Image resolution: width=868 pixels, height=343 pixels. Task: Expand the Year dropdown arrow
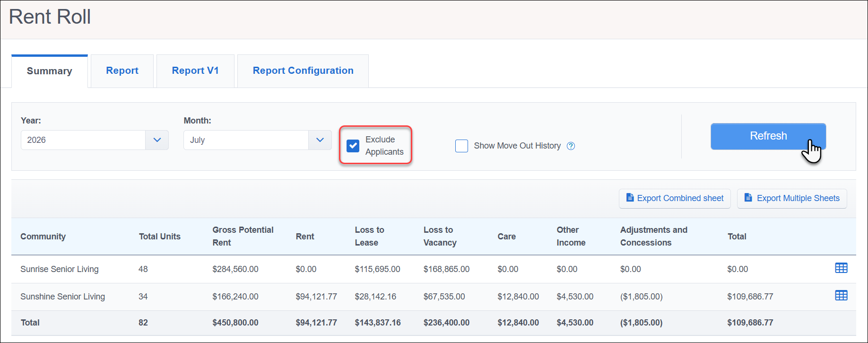(x=157, y=140)
